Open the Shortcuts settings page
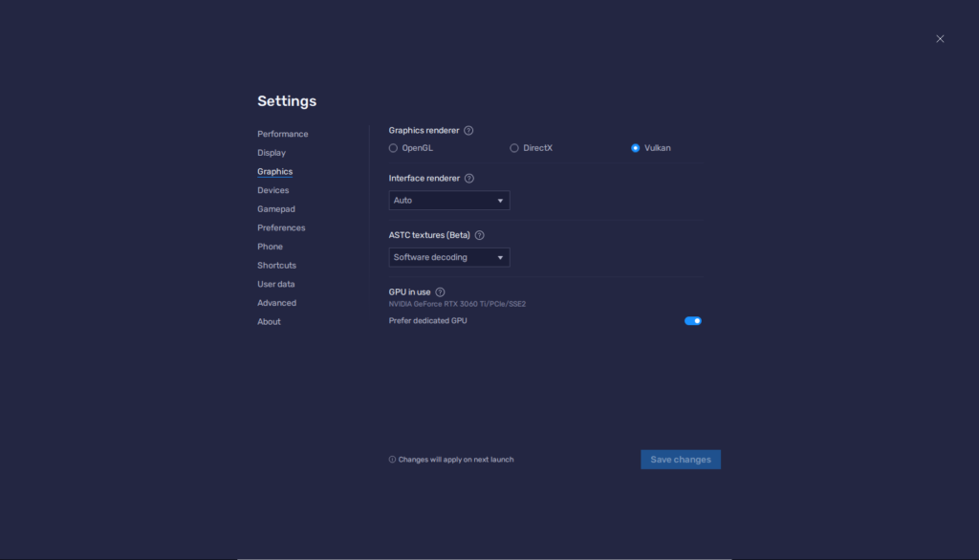Screen dimensions: 979x560 pos(276,265)
